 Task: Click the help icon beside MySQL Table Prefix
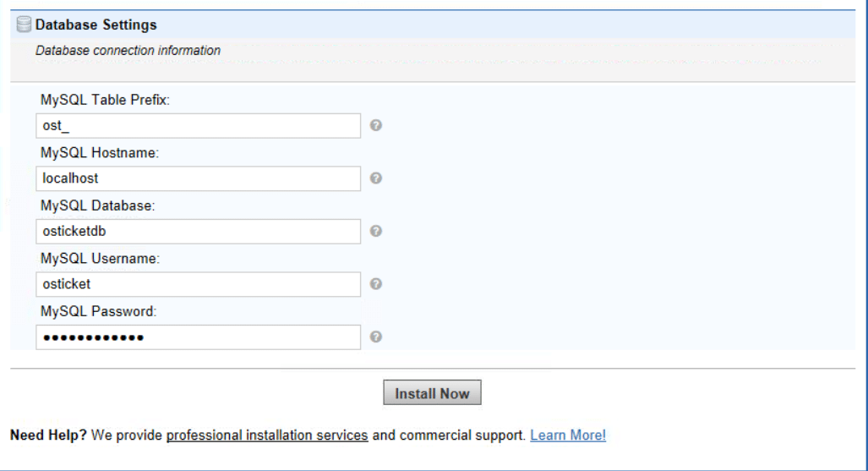(x=376, y=125)
